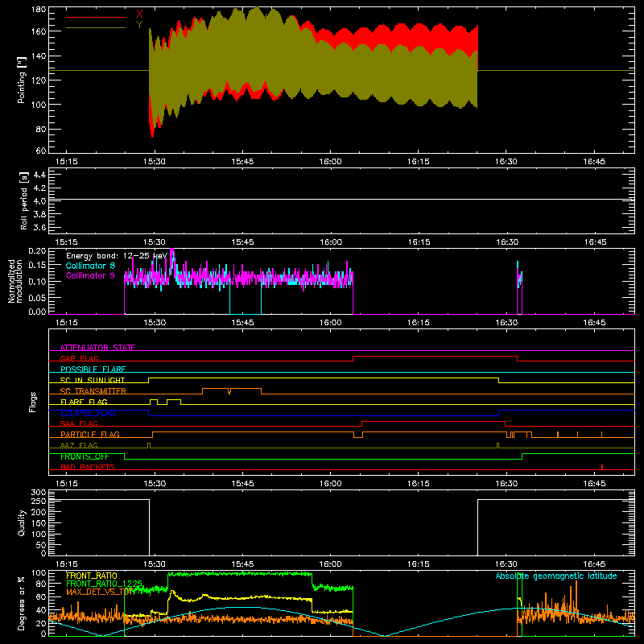This screenshot has height=644, width=644.
Task: Click the 15:30 label under the Pointing panel
Action: [155, 162]
